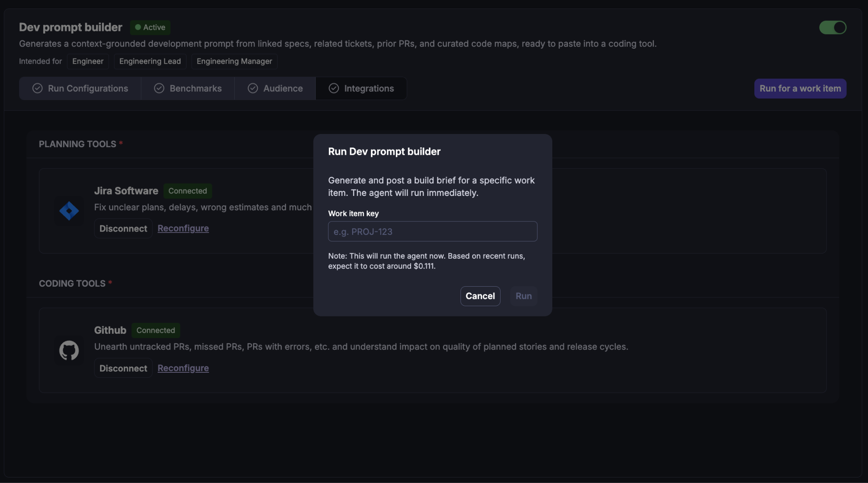This screenshot has height=483, width=868.
Task: Disconnect the Github integration
Action: 123,368
